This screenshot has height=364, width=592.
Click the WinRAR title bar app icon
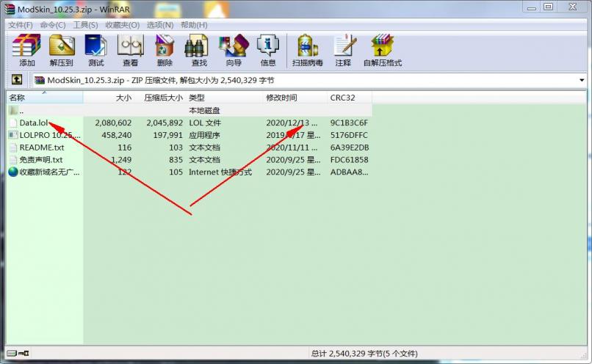point(10,10)
